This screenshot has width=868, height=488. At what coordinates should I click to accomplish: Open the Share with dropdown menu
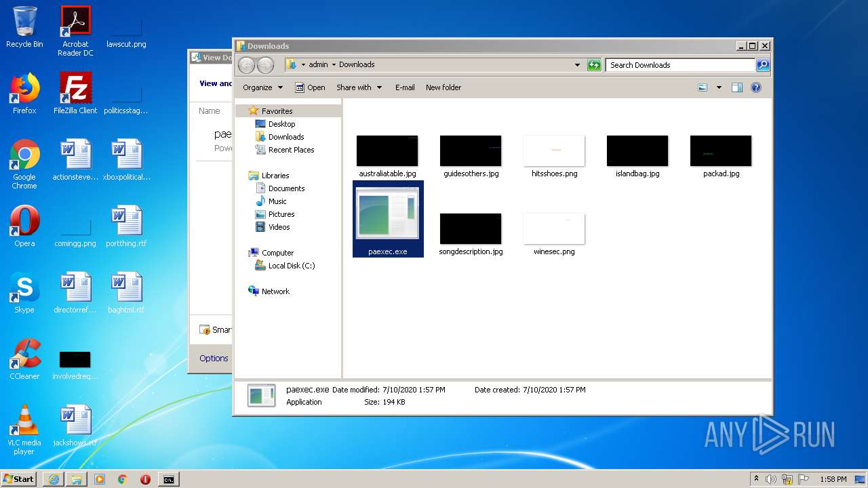(359, 87)
